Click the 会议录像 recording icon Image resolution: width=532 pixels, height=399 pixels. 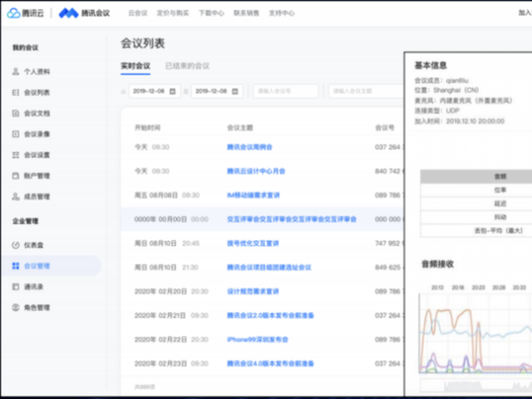point(15,134)
